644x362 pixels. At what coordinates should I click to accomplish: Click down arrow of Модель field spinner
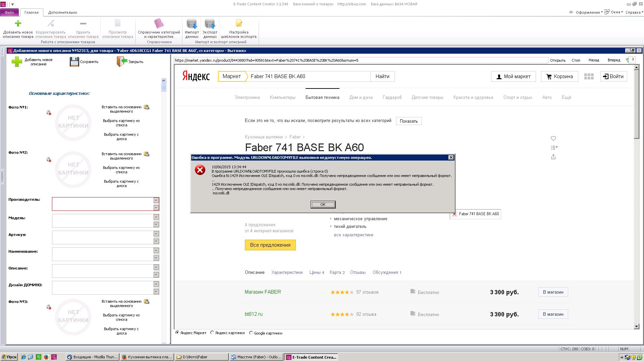tap(156, 225)
